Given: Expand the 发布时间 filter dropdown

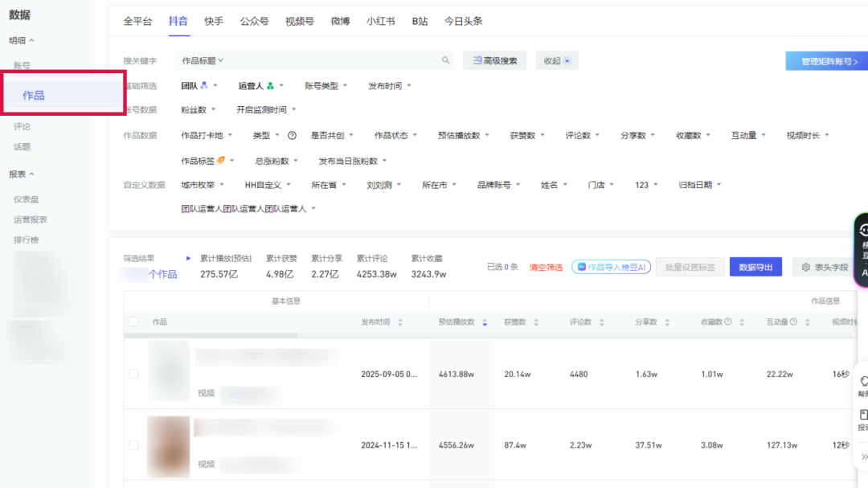Looking at the screenshot, I should point(390,86).
